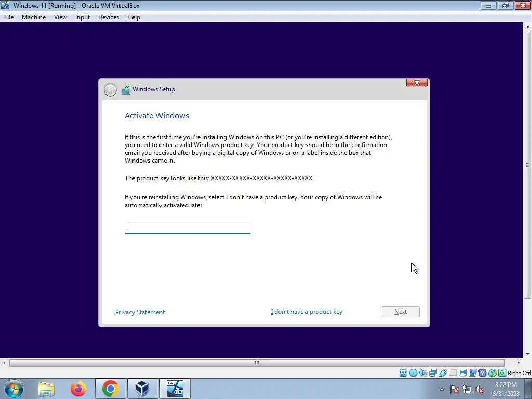Open Action Center flag tray icon
The image size is (532, 399).
click(455, 389)
